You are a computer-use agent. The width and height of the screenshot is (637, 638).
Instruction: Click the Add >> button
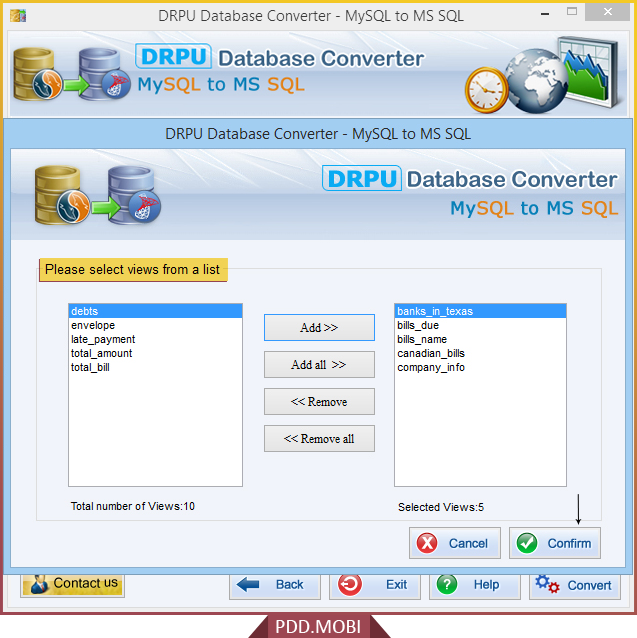pos(319,327)
